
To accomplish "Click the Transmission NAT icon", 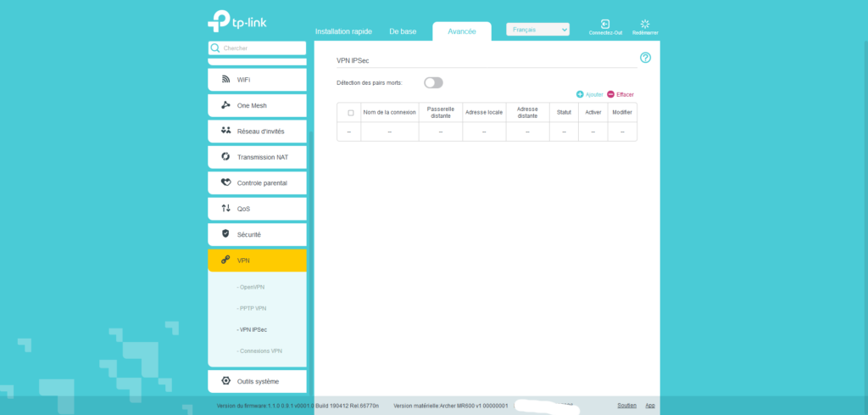I will pos(225,157).
